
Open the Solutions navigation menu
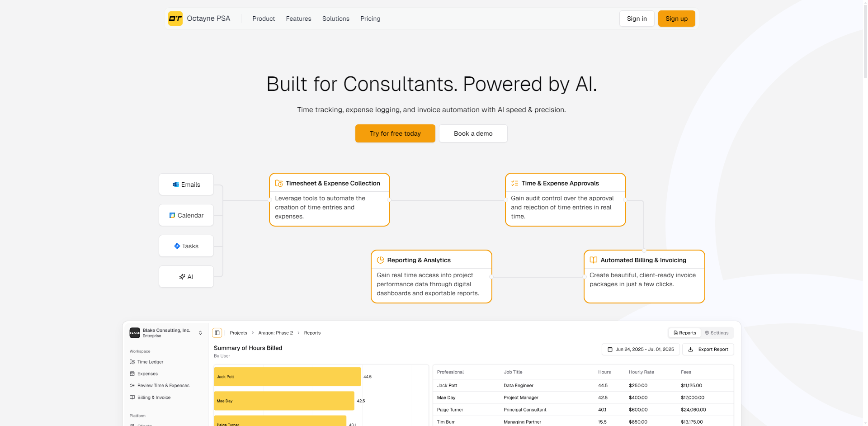[x=335, y=19]
